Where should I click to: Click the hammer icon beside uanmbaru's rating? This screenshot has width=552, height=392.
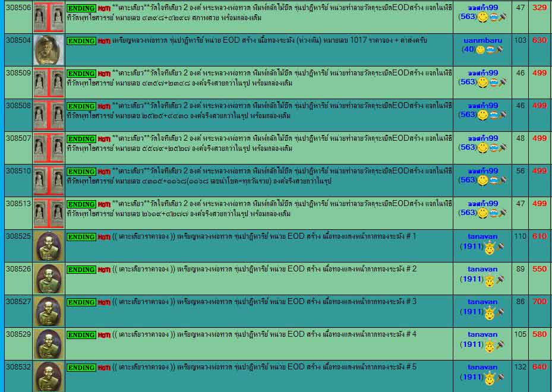[x=500, y=50]
